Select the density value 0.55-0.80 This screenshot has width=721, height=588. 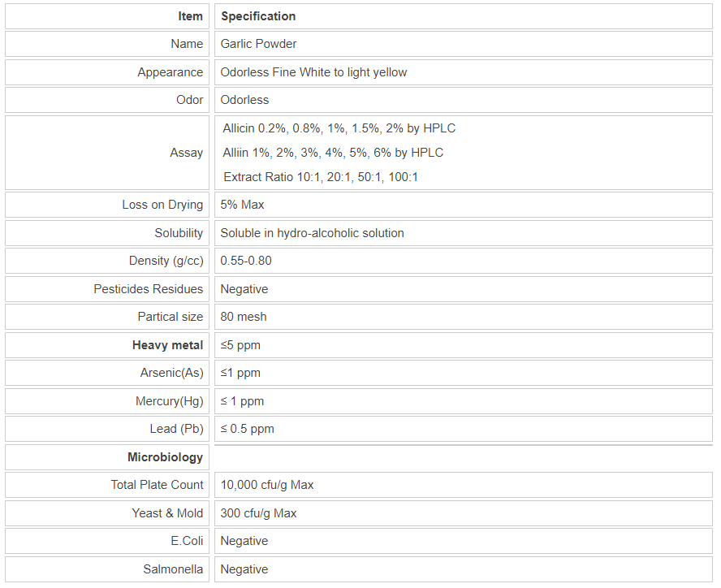point(246,261)
